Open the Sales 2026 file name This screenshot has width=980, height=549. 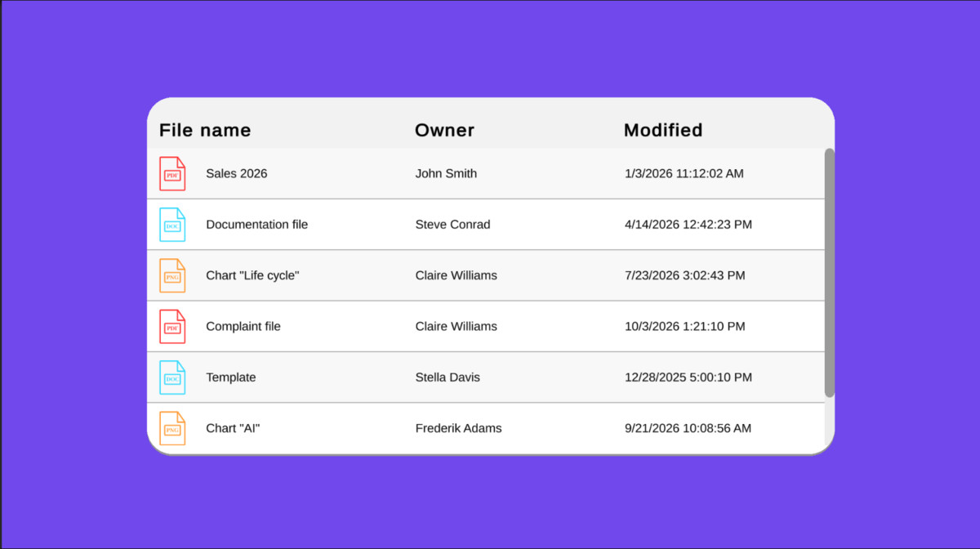click(237, 174)
